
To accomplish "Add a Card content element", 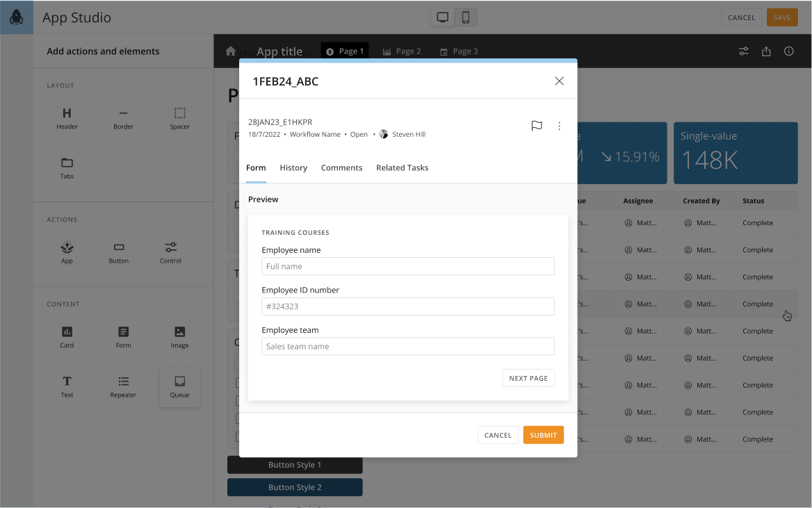I will [67, 337].
